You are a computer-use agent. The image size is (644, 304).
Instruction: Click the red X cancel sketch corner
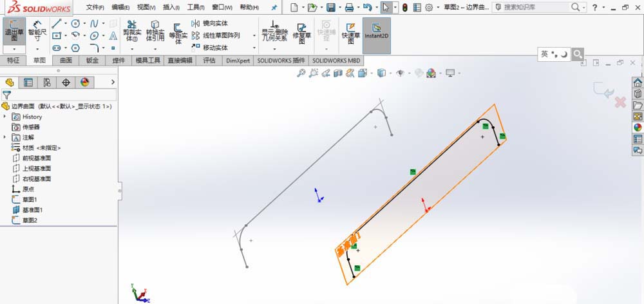click(620, 102)
